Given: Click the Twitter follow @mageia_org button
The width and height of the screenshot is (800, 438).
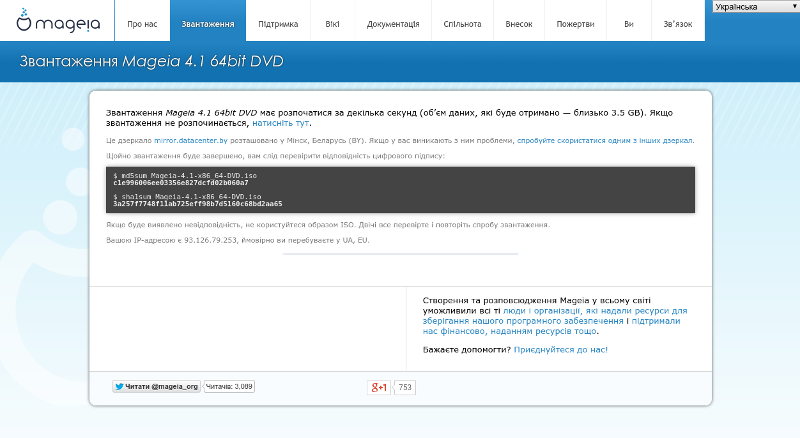Looking at the screenshot, I should click(157, 385).
